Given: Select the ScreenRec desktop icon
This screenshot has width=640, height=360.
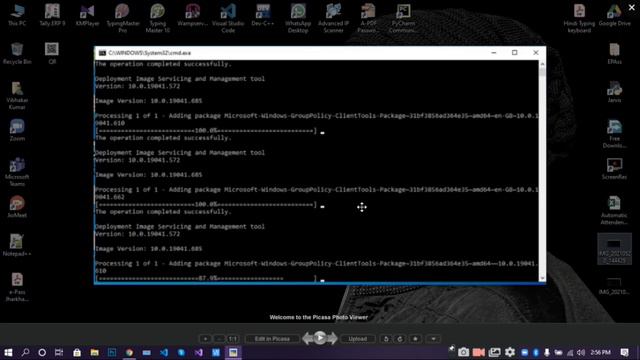Looking at the screenshot, I should pyautogui.click(x=614, y=169).
